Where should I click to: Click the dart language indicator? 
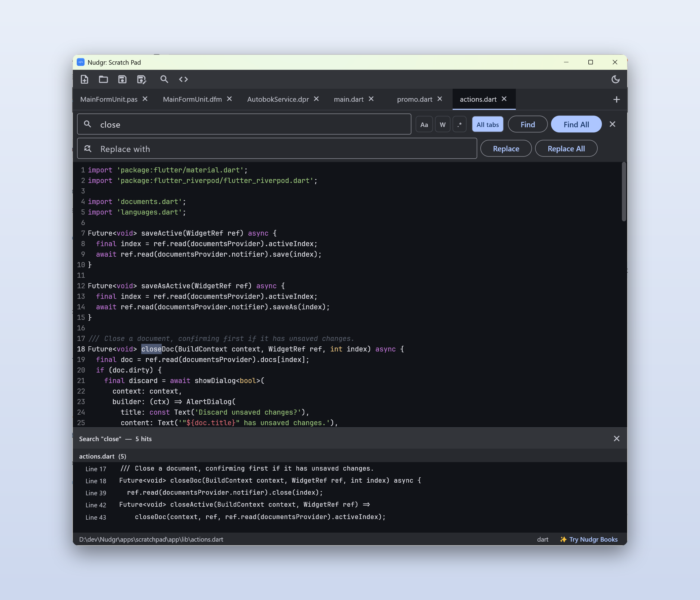543,540
